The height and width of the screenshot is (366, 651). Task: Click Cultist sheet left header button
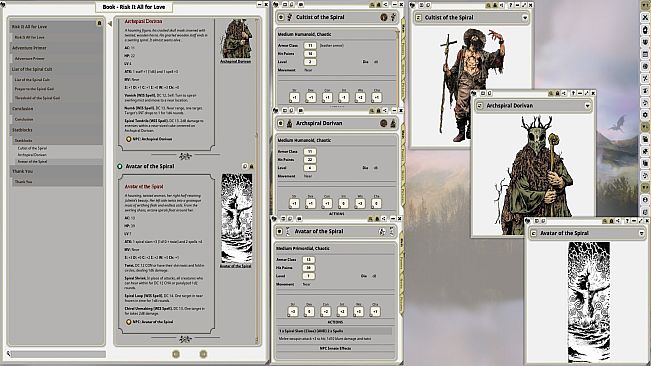[x=281, y=17]
